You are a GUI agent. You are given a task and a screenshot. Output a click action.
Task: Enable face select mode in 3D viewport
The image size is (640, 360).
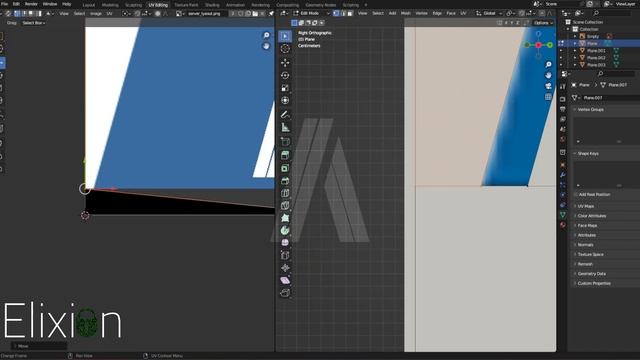350,13
